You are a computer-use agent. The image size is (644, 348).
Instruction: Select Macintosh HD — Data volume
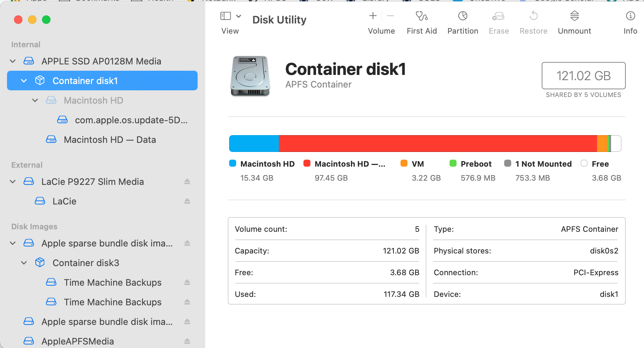point(110,140)
